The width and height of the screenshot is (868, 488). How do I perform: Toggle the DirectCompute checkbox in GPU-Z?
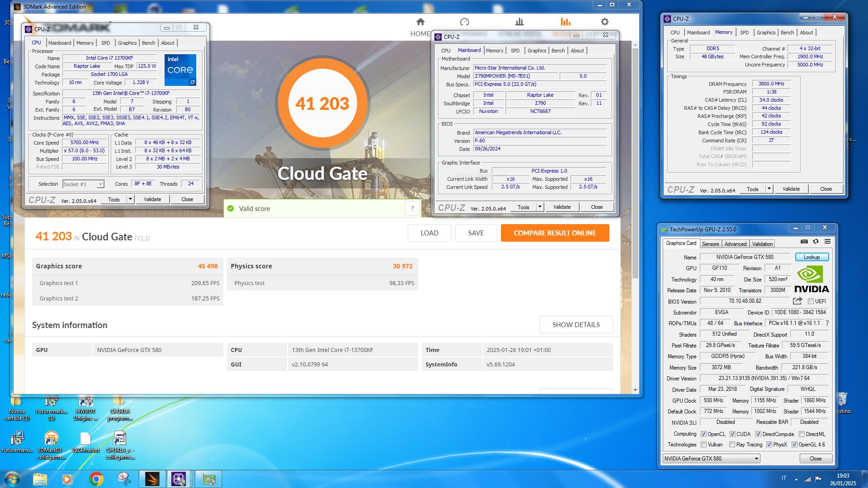coord(758,434)
